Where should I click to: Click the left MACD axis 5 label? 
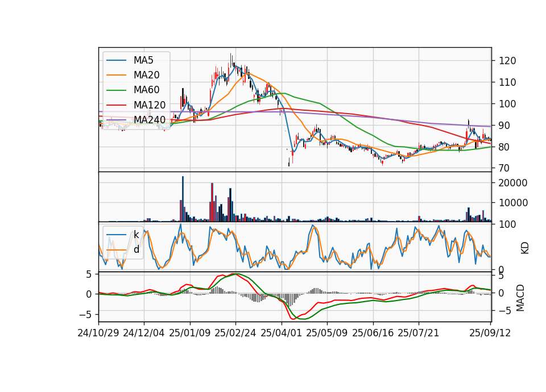[89, 275]
